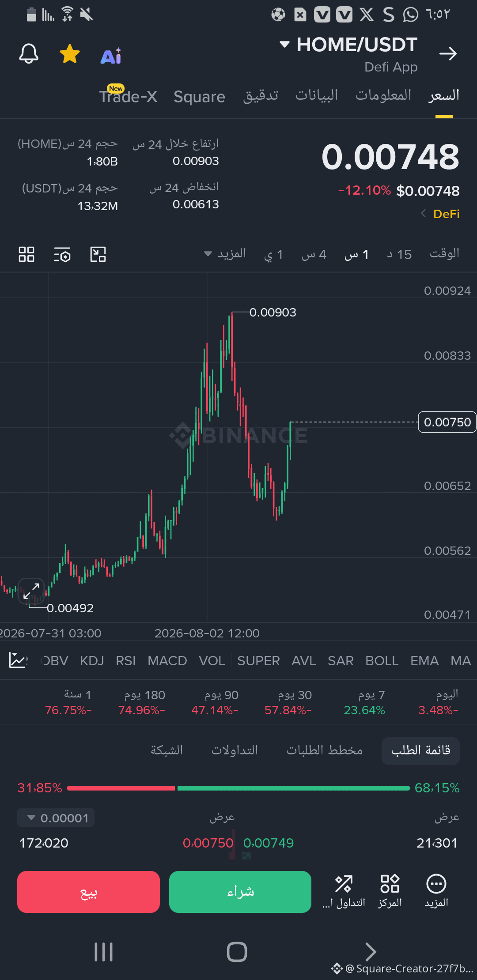Open the HOME/USDT pair selector dropdown

click(x=349, y=45)
